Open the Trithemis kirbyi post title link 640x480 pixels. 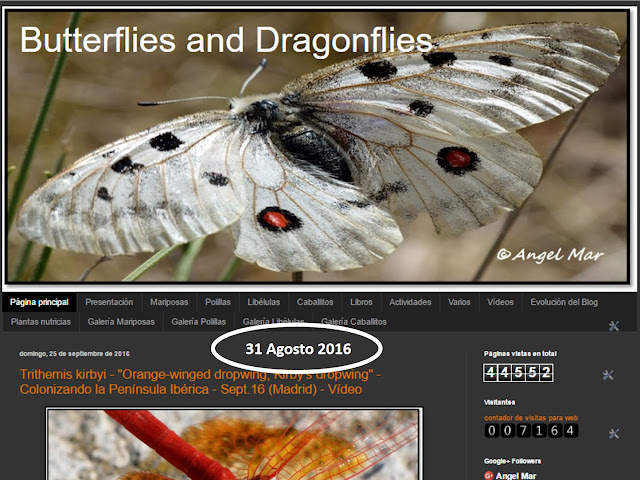coord(200,382)
